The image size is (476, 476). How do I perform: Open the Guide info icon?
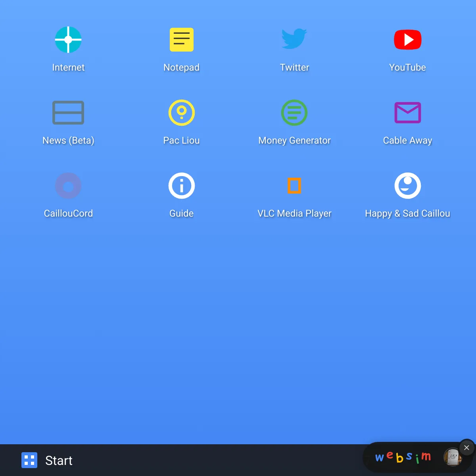(181, 186)
